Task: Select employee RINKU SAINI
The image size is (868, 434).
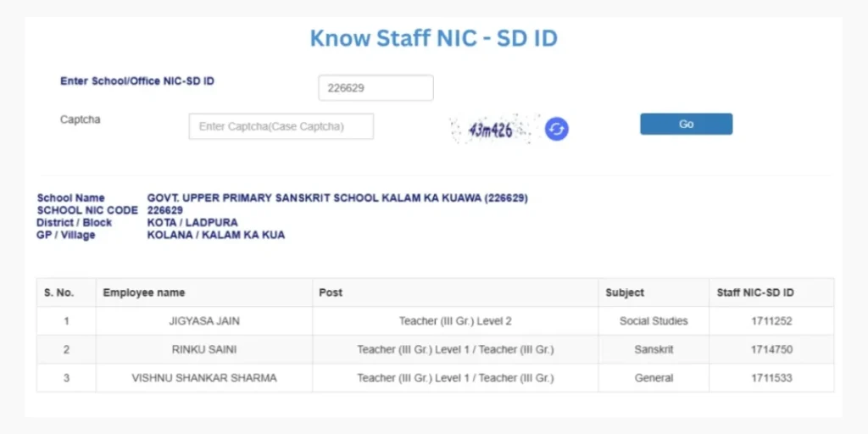Action: coord(204,350)
